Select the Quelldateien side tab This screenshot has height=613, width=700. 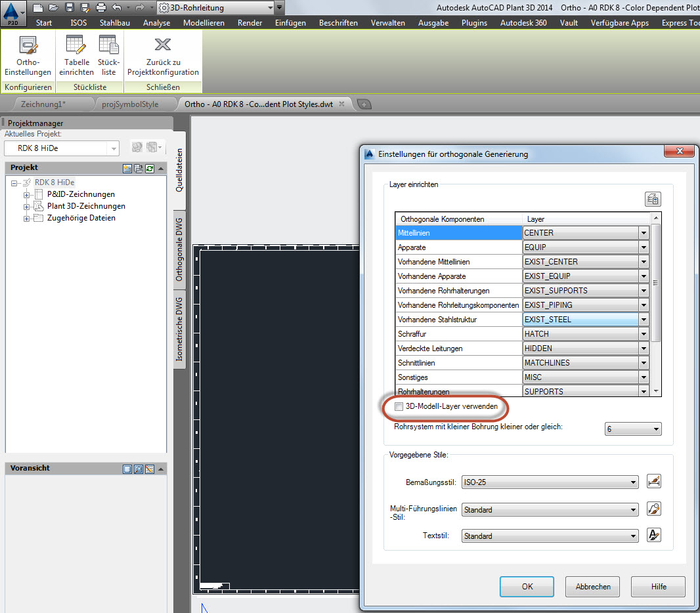[179, 170]
